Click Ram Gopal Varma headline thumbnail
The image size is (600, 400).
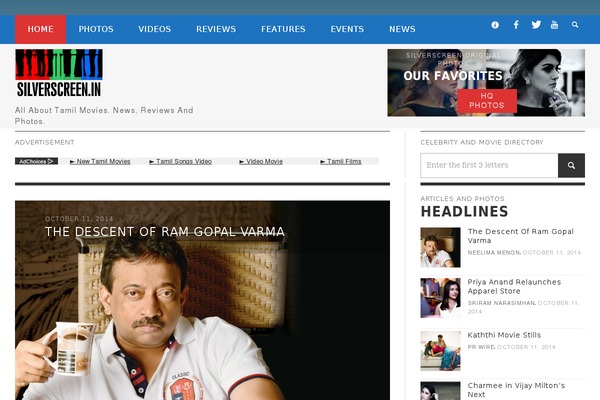click(x=440, y=247)
